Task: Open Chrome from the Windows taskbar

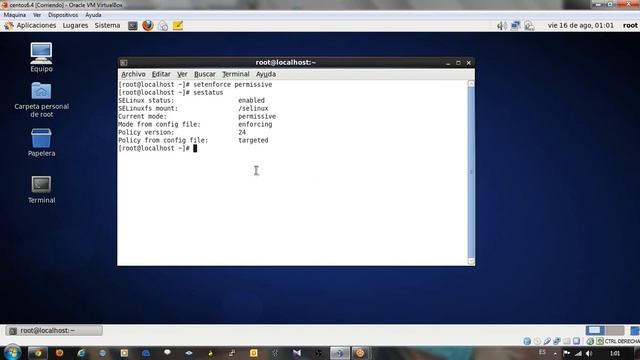Action: pos(38,353)
